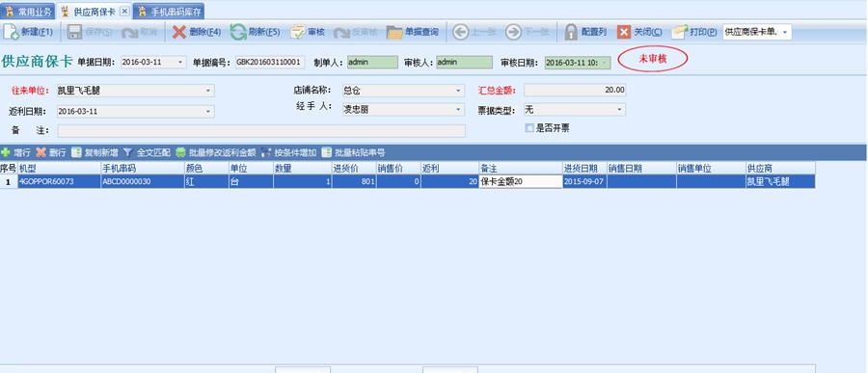Click 批量粘贴串号 batch paste icon
Image resolution: width=868 pixels, height=373 pixels.
coord(327,152)
